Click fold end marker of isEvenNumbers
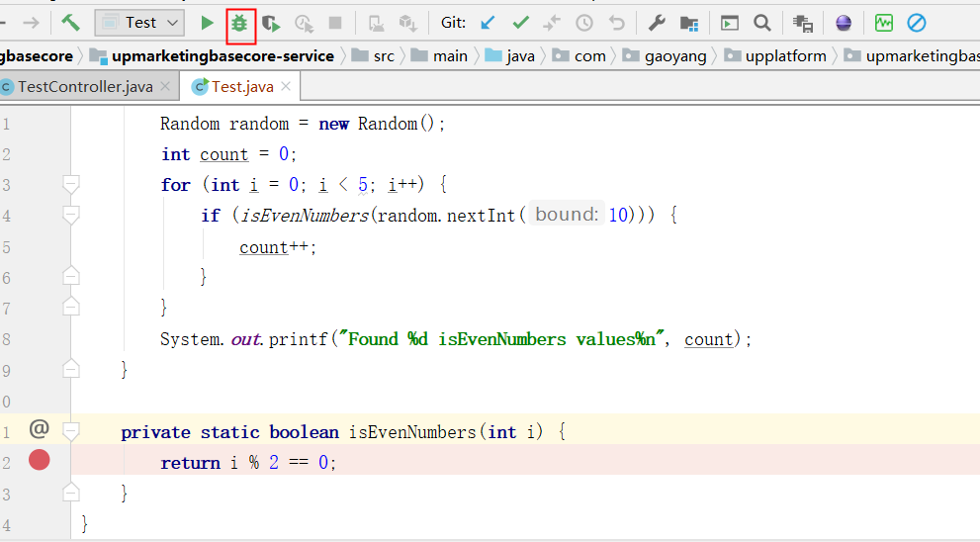The height and width of the screenshot is (542, 980). point(70,493)
